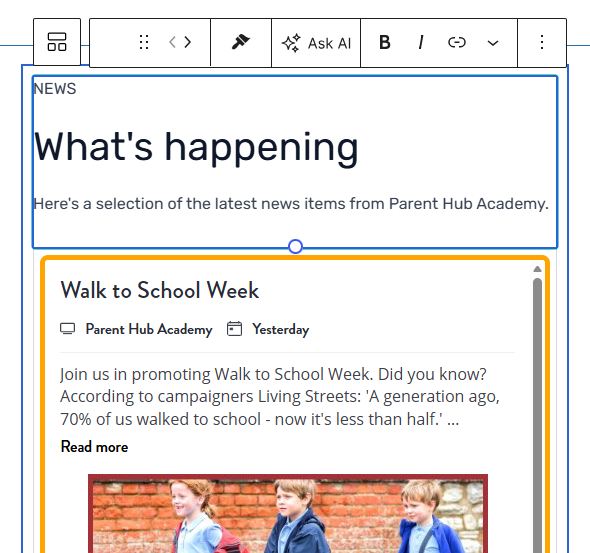The height and width of the screenshot is (553, 590).
Task: Click the news feed scroll-up arrow
Action: tap(537, 269)
